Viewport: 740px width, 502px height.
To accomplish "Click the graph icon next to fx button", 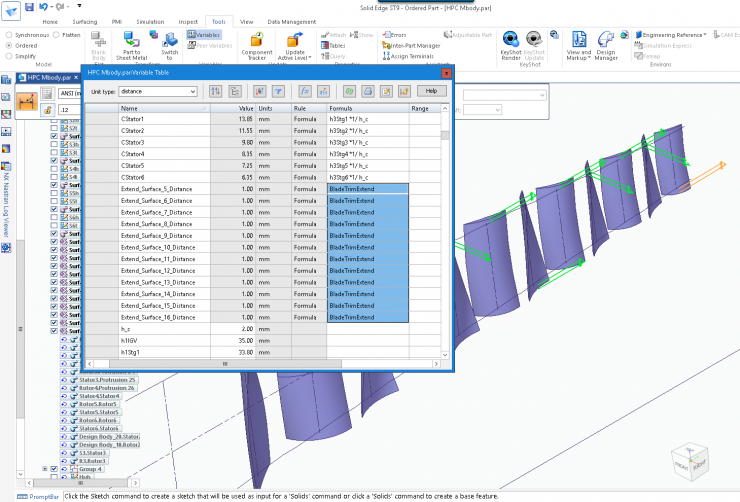I will point(323,92).
